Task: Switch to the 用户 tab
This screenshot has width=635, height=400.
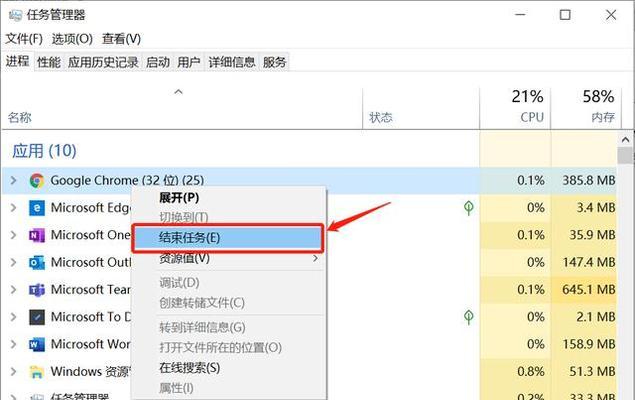Action: [189, 62]
